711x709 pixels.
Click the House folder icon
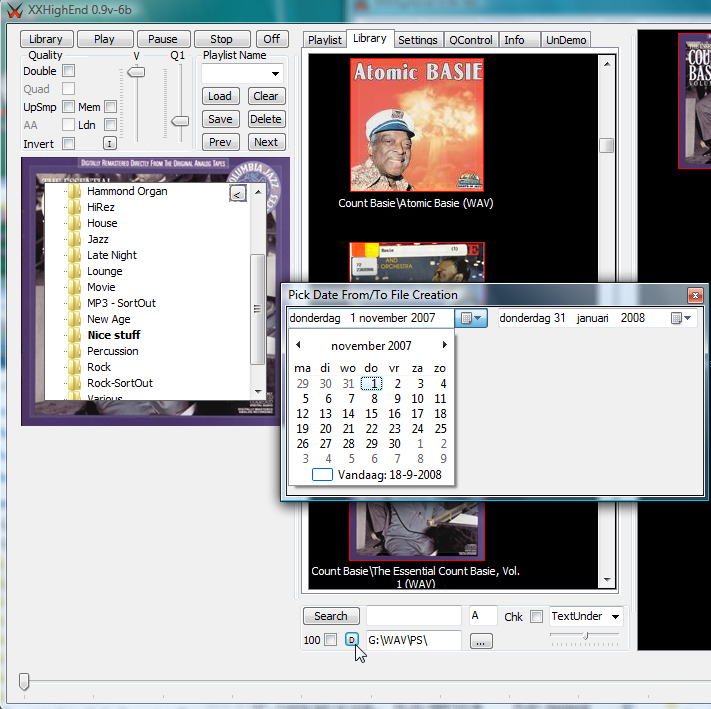(x=74, y=223)
